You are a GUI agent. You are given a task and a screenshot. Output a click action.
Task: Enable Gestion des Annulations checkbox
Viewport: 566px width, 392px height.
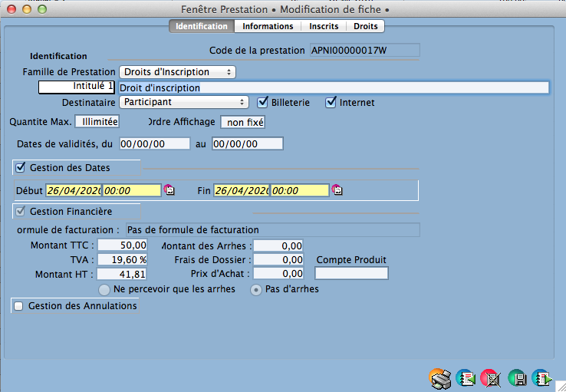click(x=18, y=306)
